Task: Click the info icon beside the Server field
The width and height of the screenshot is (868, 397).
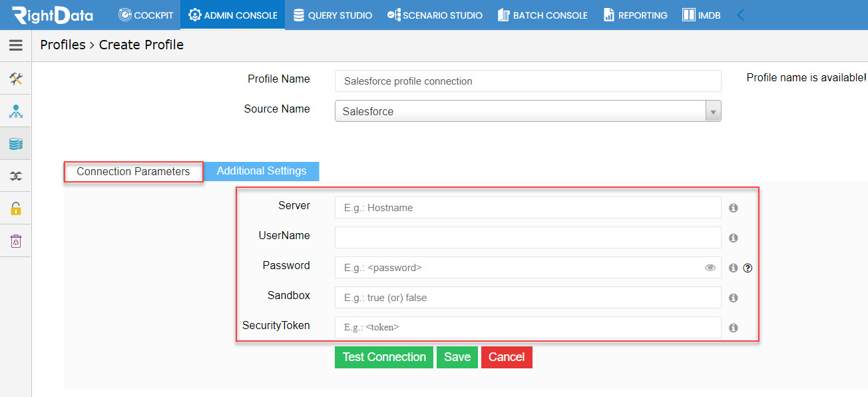Action: pyautogui.click(x=733, y=208)
